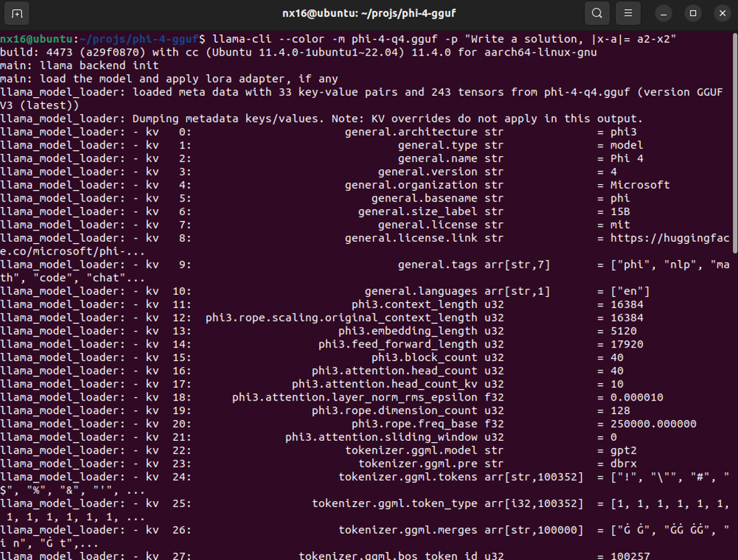Image resolution: width=738 pixels, height=560 pixels.
Task: Open the terminal hamburger menu
Action: pyautogui.click(x=628, y=13)
